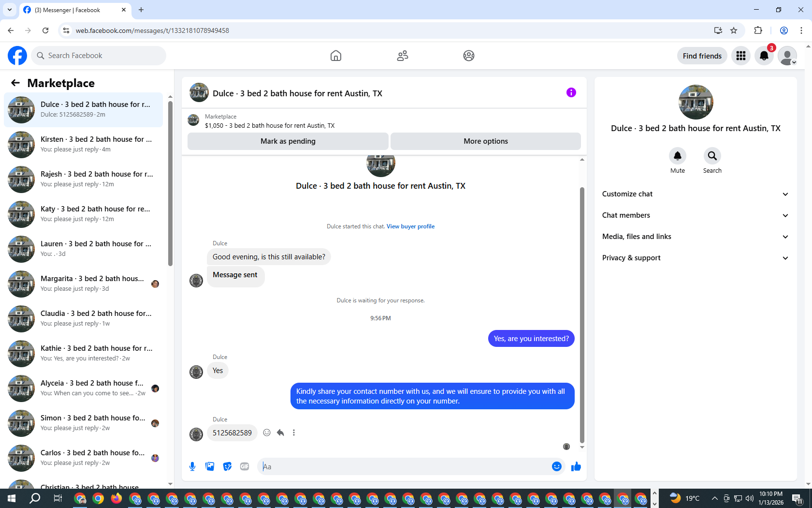The width and height of the screenshot is (812, 508).
Task: Click the Aa message input field
Action: (x=404, y=466)
